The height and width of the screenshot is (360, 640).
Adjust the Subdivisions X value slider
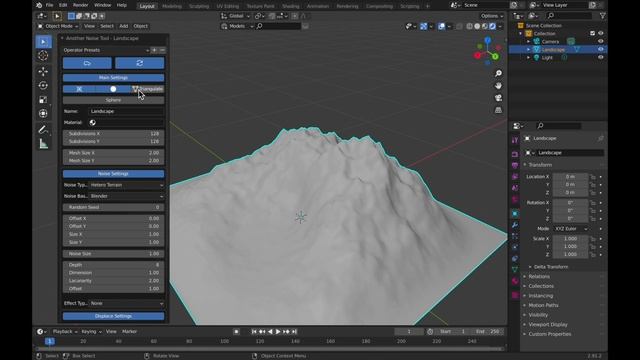click(113, 134)
